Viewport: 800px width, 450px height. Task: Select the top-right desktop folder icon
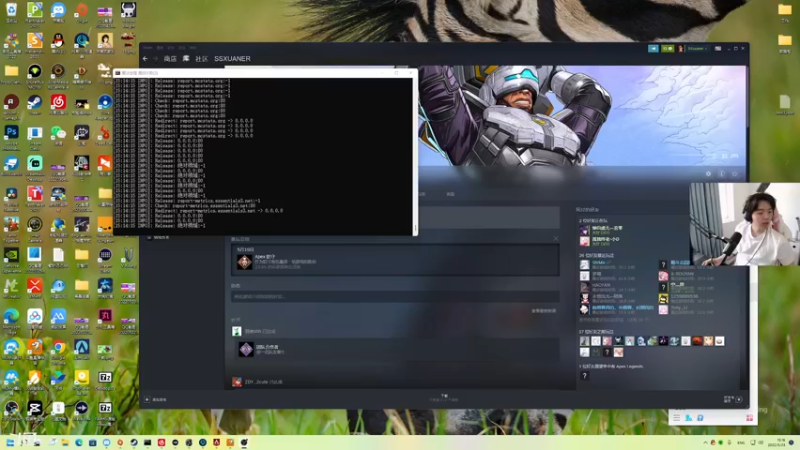tap(785, 11)
